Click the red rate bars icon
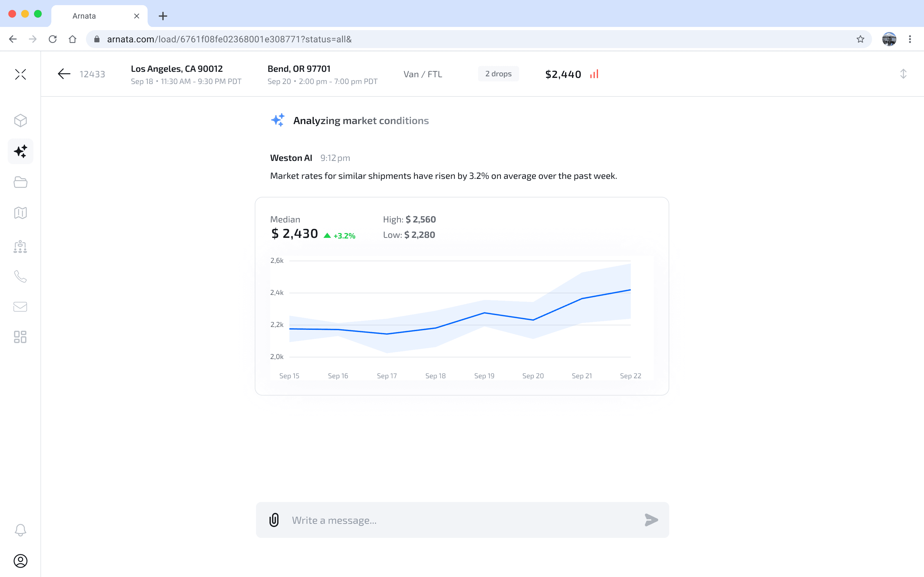 pyautogui.click(x=594, y=74)
